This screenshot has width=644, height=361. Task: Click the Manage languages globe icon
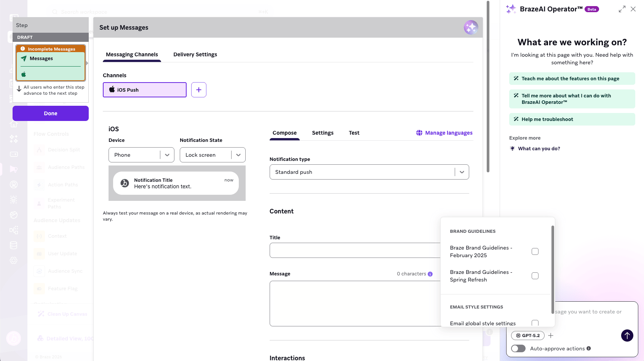(x=419, y=132)
